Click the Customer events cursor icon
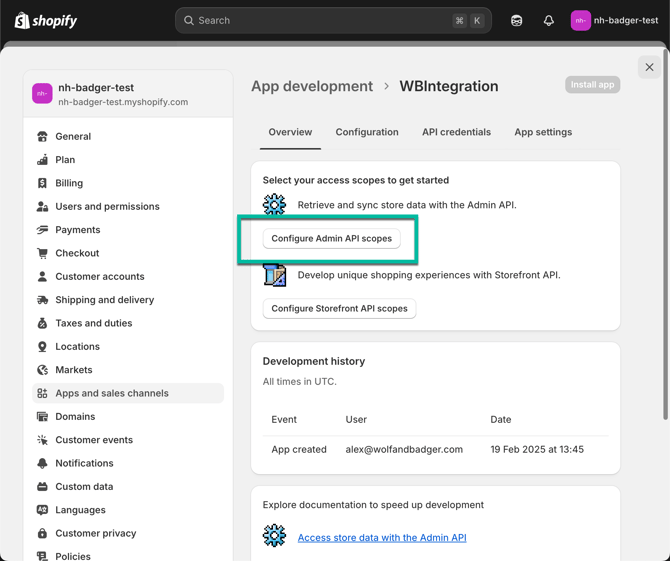The width and height of the screenshot is (670, 561). point(42,440)
